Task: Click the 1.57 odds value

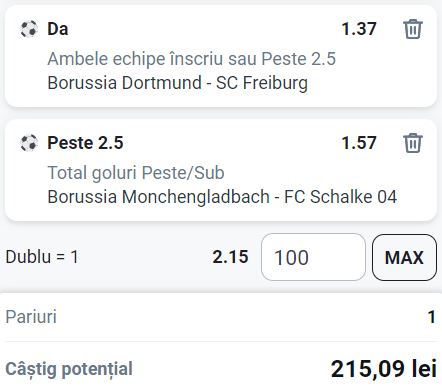Action: pyautogui.click(x=359, y=143)
